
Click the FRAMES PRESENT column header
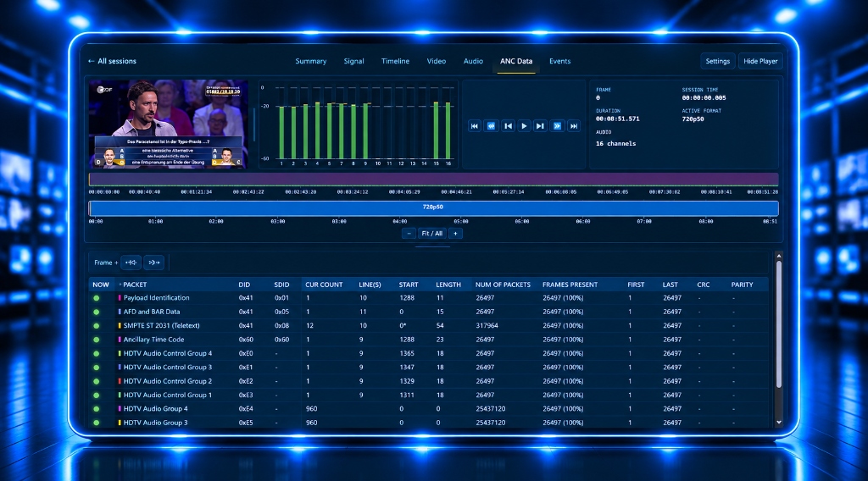click(570, 285)
